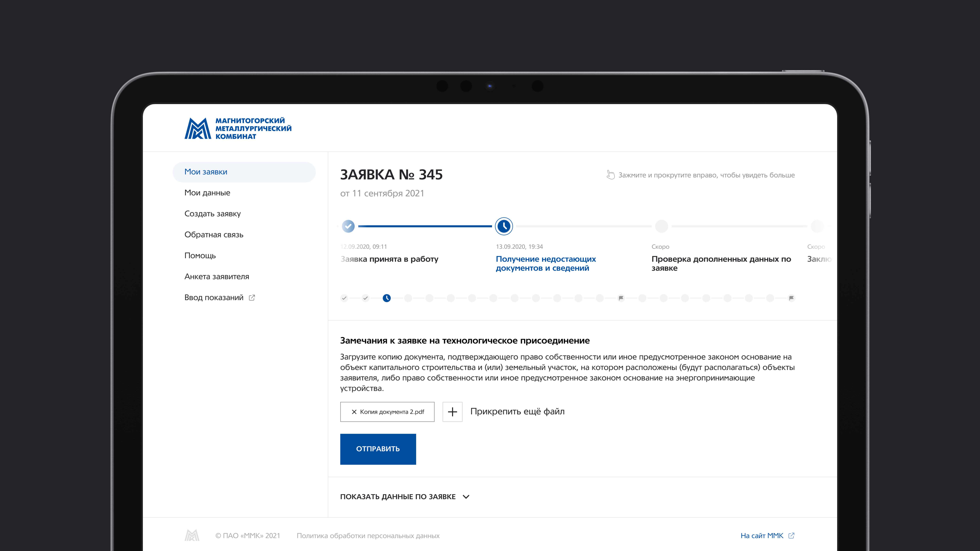
Task: Click external link icon beside Ввод показаний
Action: tap(252, 298)
